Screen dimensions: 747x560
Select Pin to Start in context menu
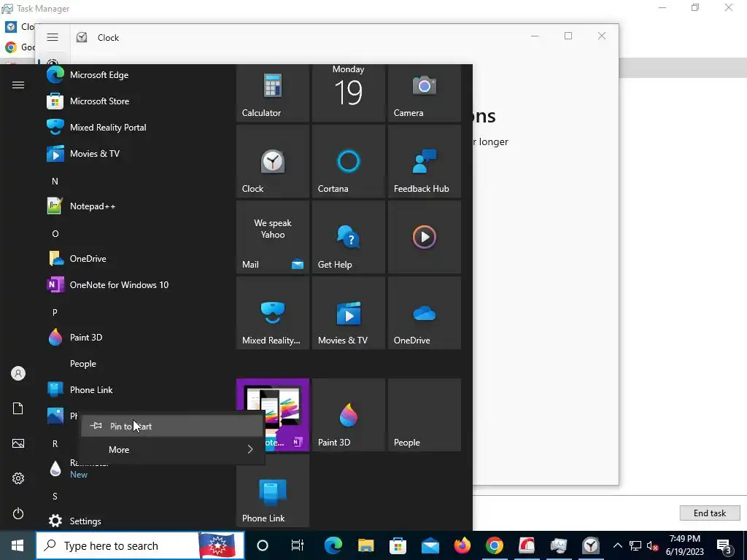(171, 426)
